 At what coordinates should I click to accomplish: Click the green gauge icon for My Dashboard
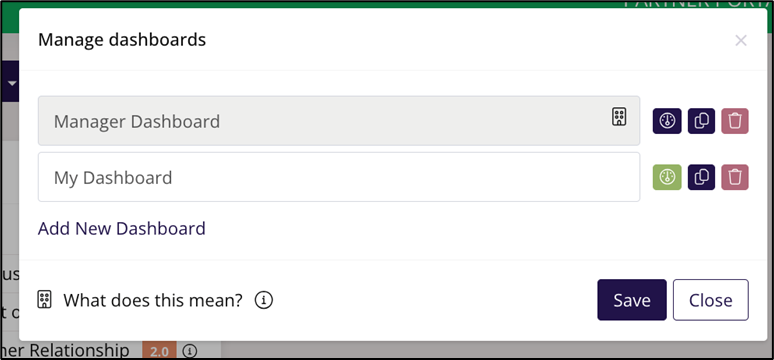click(x=667, y=177)
